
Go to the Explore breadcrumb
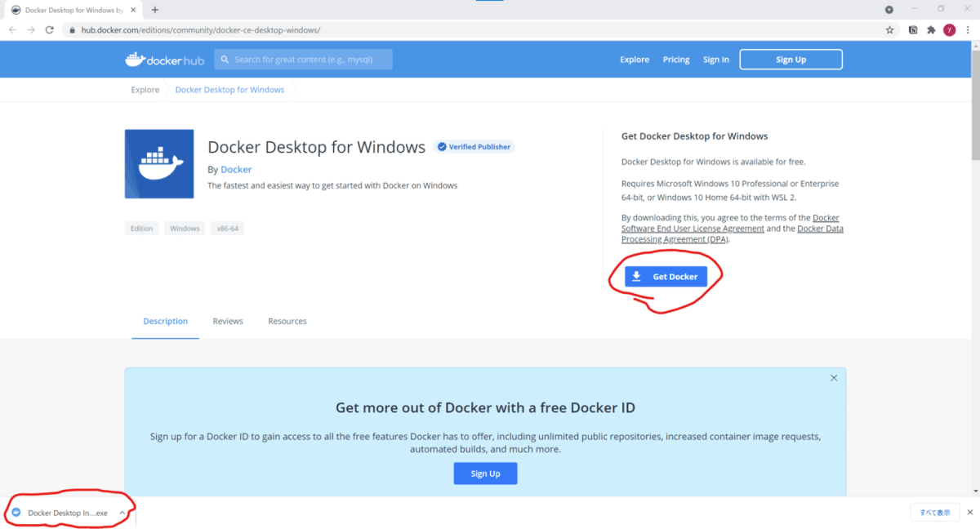[x=145, y=90]
